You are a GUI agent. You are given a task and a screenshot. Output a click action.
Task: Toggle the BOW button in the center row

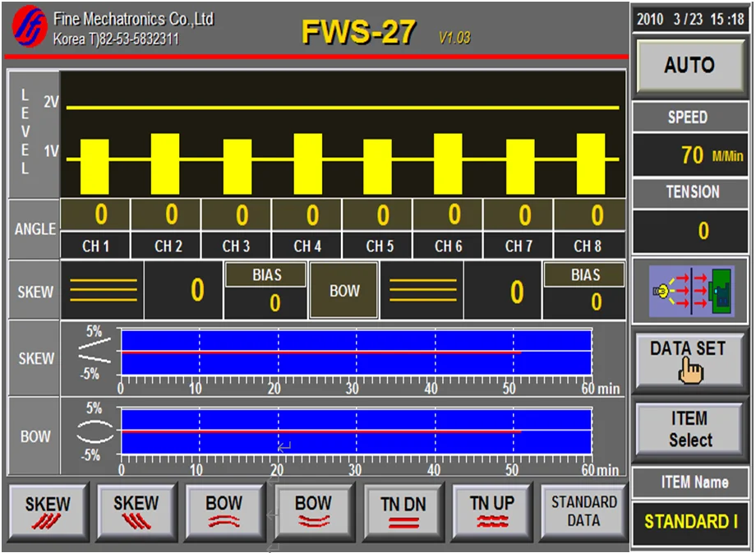point(344,291)
